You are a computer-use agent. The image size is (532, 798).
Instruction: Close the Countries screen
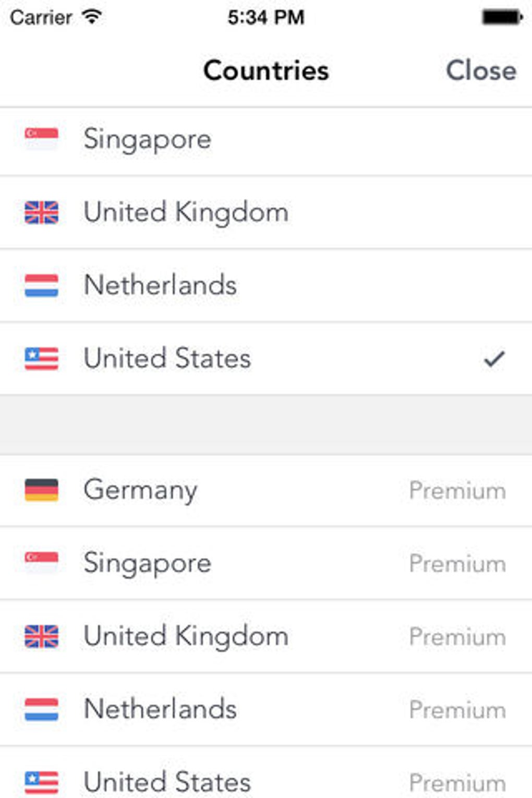coord(481,70)
